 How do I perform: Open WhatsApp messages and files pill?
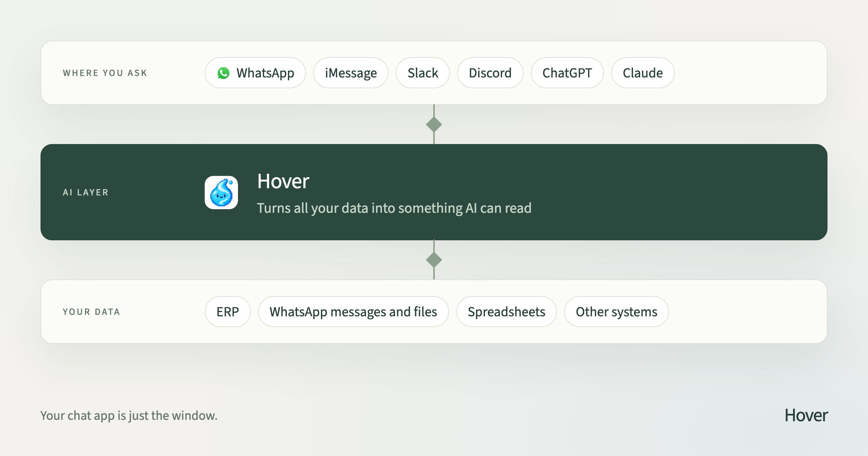[353, 312]
